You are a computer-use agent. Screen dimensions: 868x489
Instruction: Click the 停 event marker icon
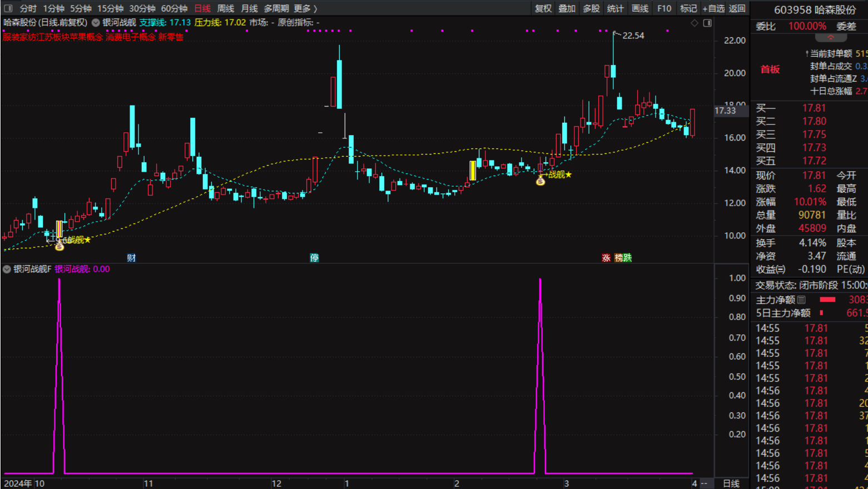tap(314, 258)
